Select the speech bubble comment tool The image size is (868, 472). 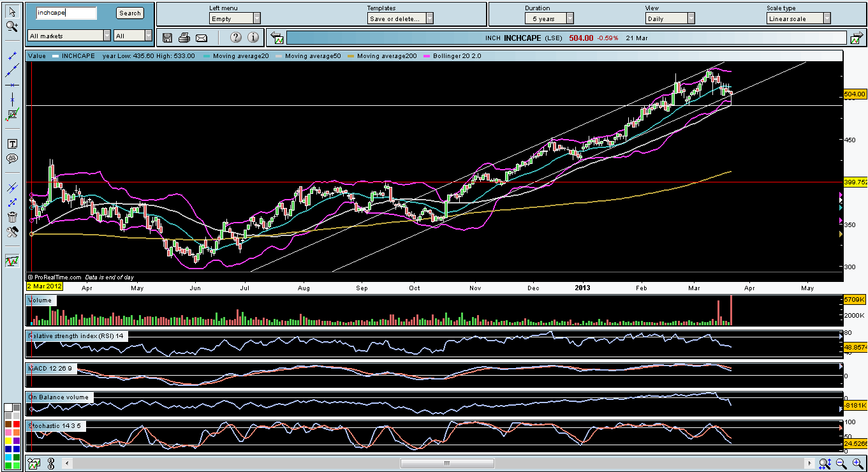[12, 159]
